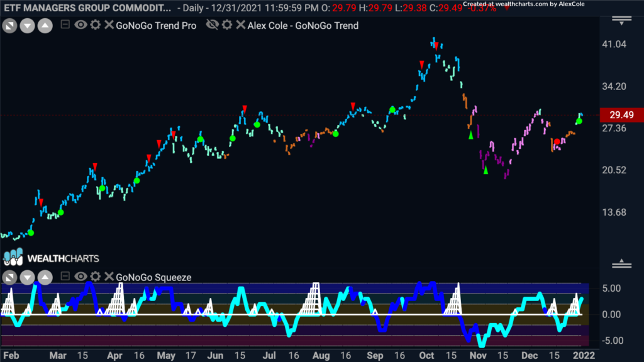Click the red circle marker in mid-December
This screenshot has height=362, width=644.
coord(557,141)
